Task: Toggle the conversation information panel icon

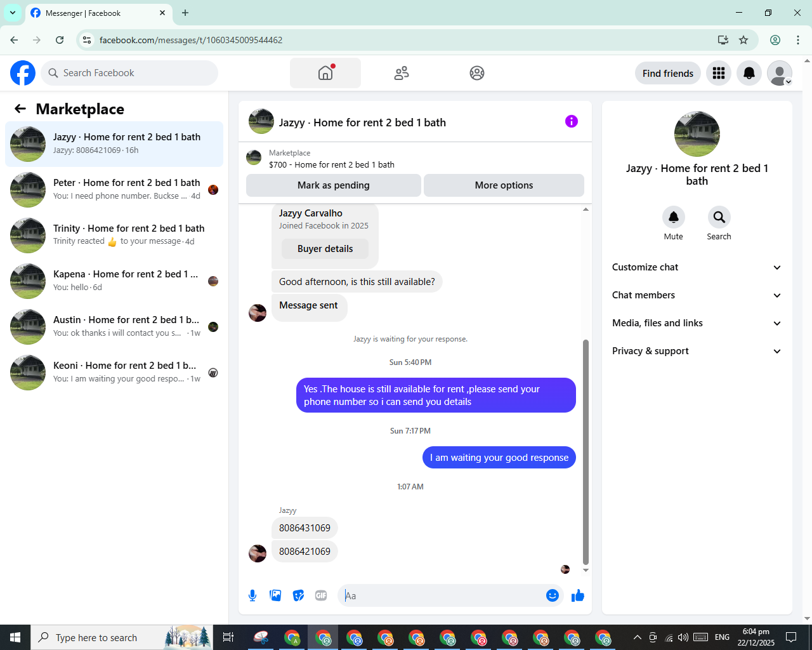Action: pyautogui.click(x=572, y=121)
